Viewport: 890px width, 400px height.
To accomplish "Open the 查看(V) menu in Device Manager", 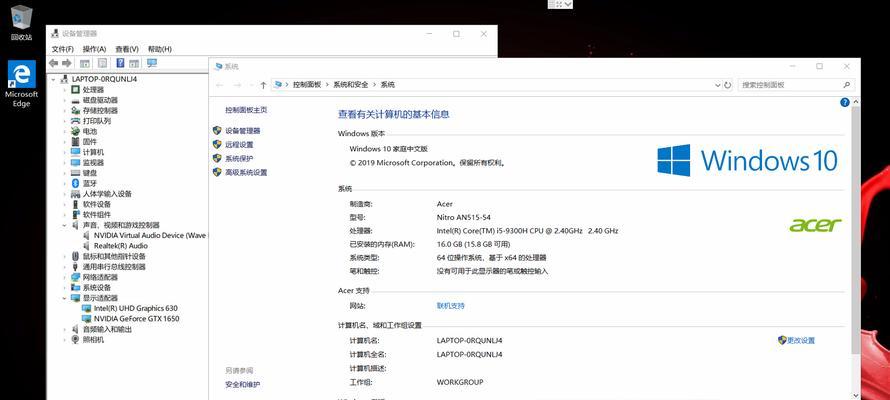I will tap(127, 49).
